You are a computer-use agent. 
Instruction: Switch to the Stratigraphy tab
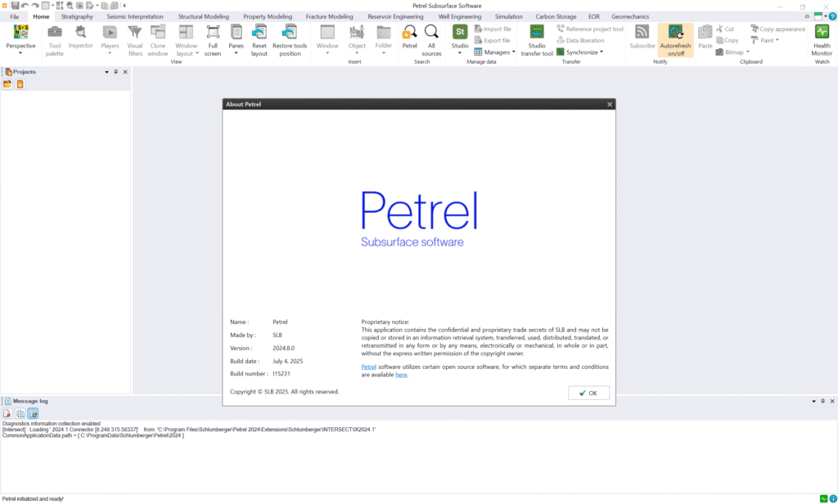click(x=77, y=16)
